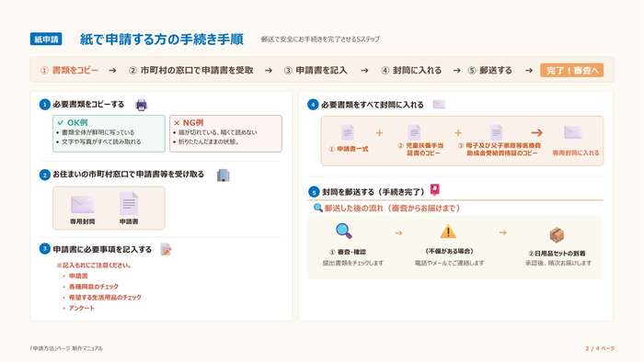644x362 pixels.
Task: Click the 申請書 document image in step 2
Action: (129, 204)
